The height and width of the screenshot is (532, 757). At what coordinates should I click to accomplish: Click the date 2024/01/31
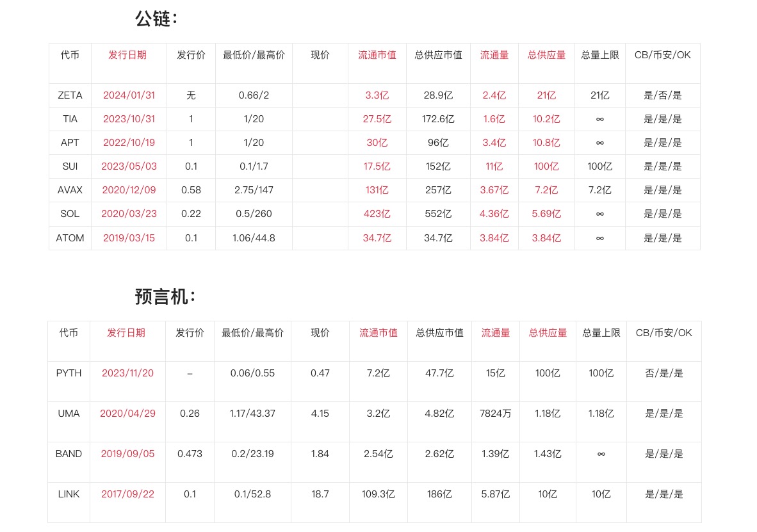pyautogui.click(x=129, y=95)
